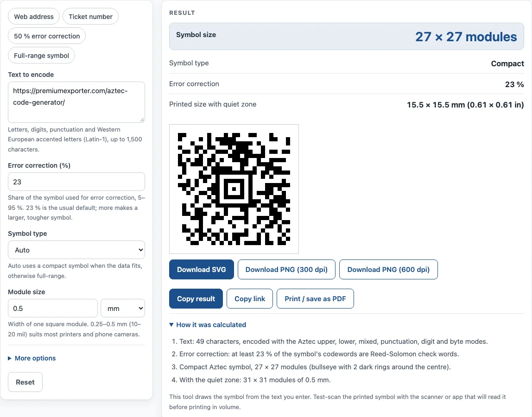Viewport: 532px width, 417px height.
Task: Focus the Error correction percentage field
Action: tap(76, 182)
